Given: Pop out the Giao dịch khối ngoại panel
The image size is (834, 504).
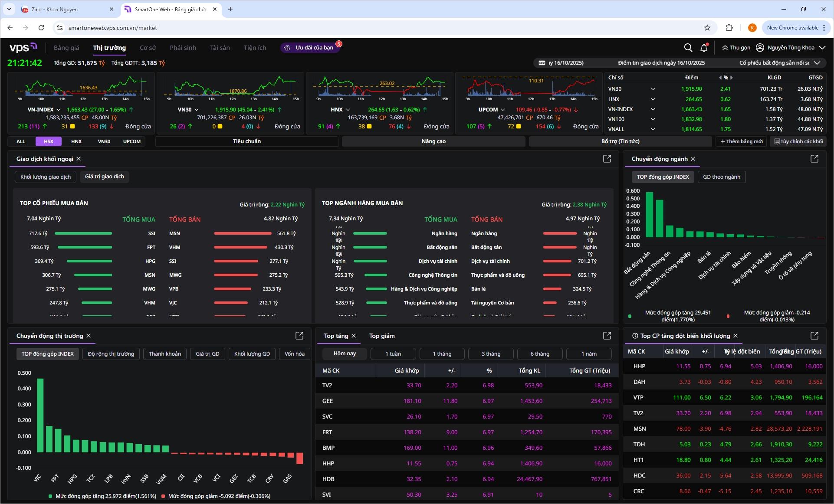Looking at the screenshot, I should tap(607, 159).
